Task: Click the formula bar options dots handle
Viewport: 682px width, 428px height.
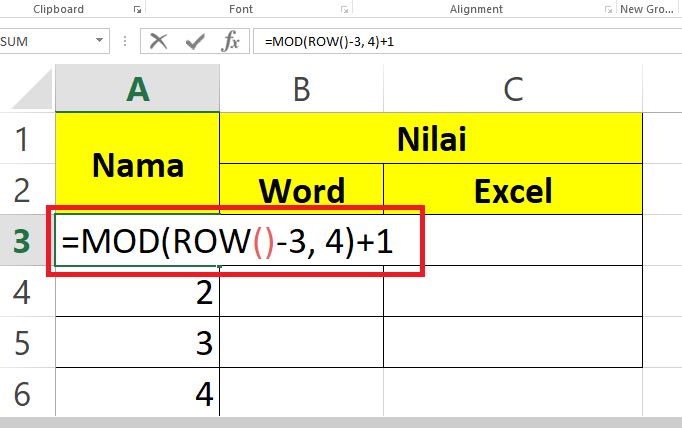Action: click(125, 41)
